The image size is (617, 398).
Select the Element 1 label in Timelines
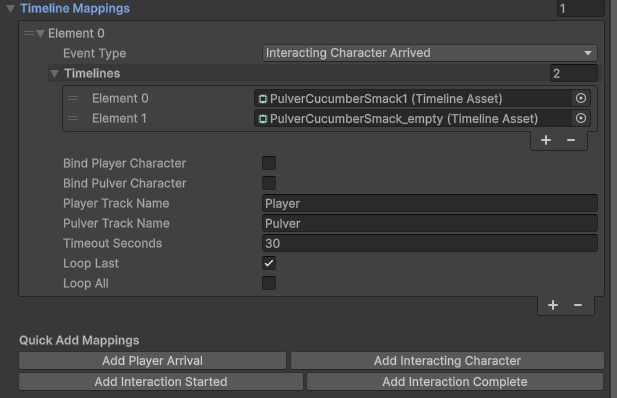pyautogui.click(x=119, y=118)
